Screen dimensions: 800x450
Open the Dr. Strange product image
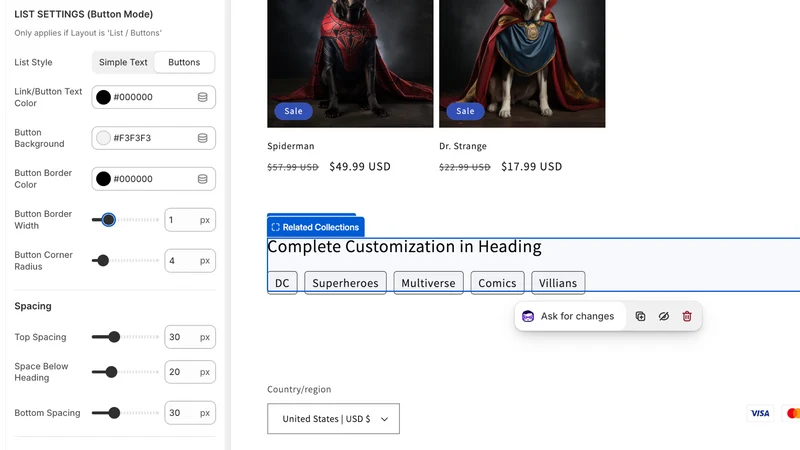click(522, 63)
